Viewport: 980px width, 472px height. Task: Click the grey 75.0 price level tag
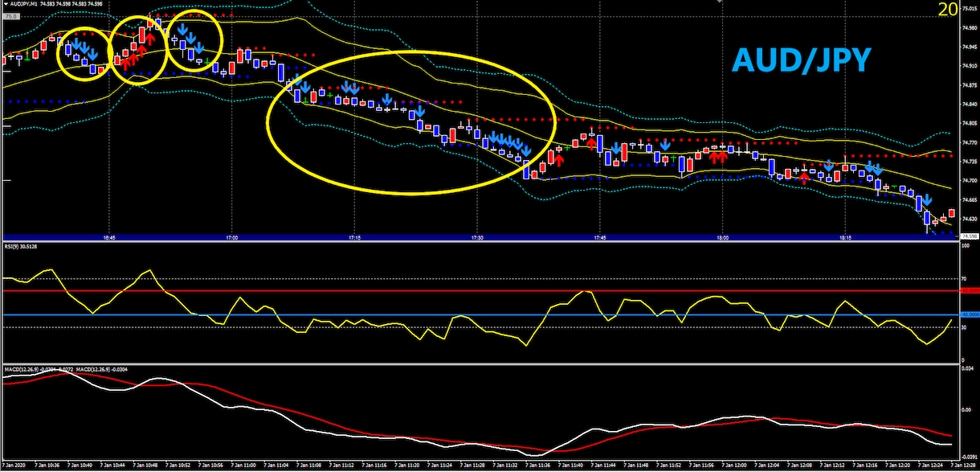pos(10,15)
